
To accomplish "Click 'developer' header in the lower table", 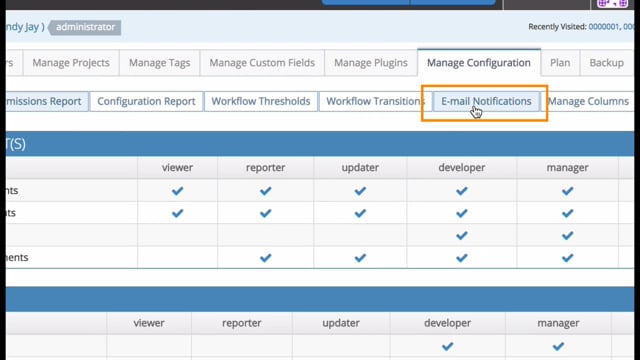I will click(x=447, y=323).
